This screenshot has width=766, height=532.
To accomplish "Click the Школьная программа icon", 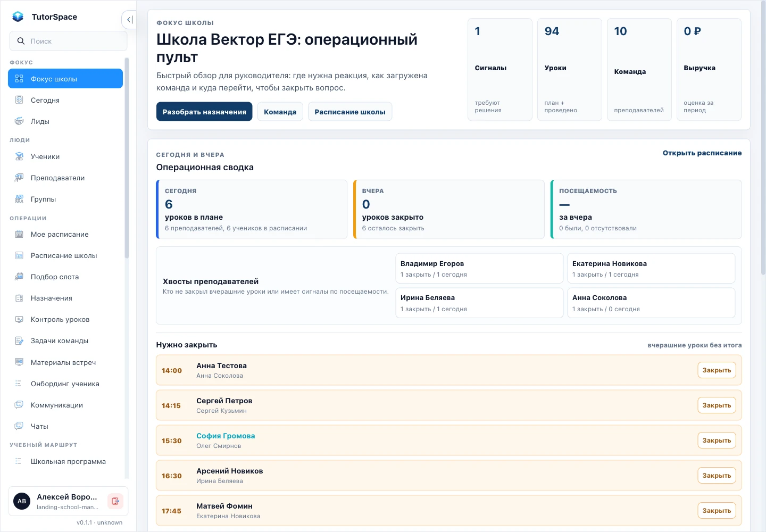I will coord(19,461).
